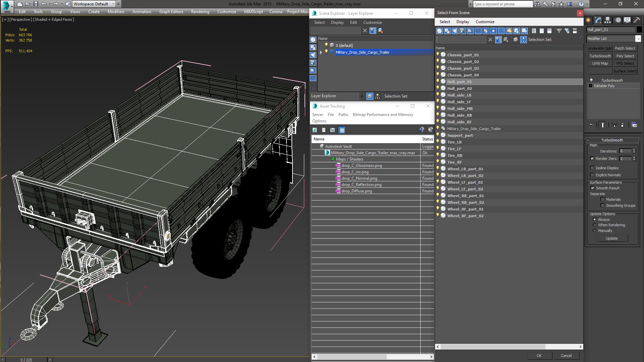Click UVW Map modifier button
This screenshot has width=644, height=362.
(600, 63)
